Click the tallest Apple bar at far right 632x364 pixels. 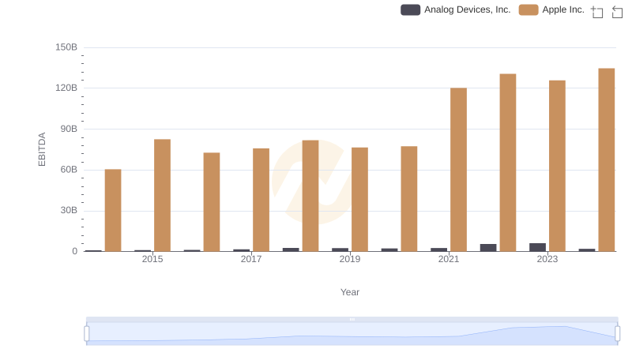[606, 159]
